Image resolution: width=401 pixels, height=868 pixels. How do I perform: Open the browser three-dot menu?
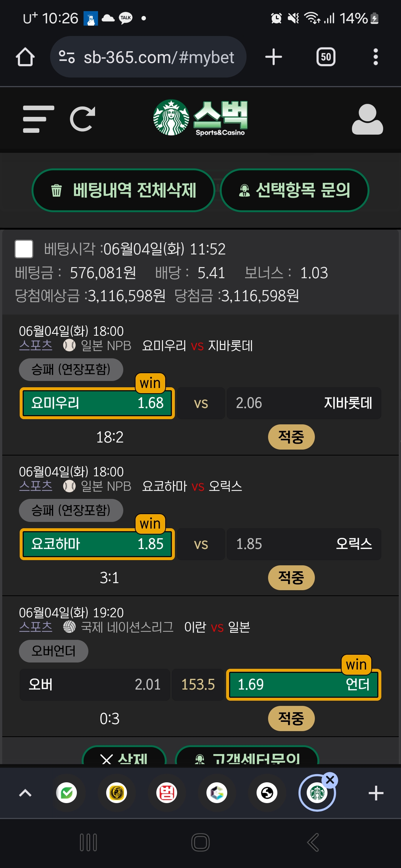coord(376,57)
